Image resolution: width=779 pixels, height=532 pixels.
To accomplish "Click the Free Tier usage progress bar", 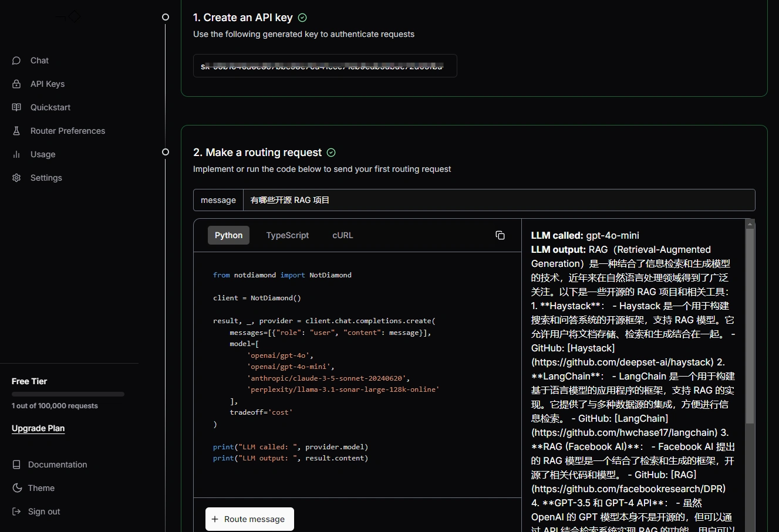I will tap(68, 394).
